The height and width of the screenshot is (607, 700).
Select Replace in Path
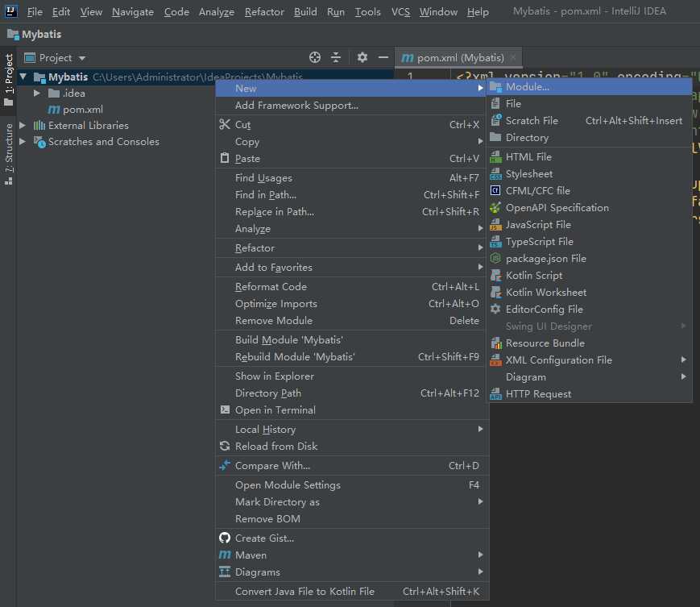point(352,211)
